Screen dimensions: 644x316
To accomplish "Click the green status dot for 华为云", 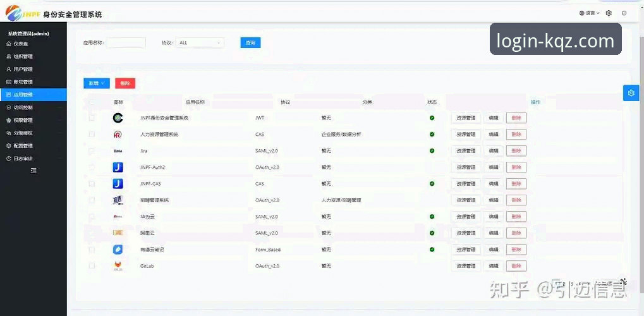I will 432,217.
